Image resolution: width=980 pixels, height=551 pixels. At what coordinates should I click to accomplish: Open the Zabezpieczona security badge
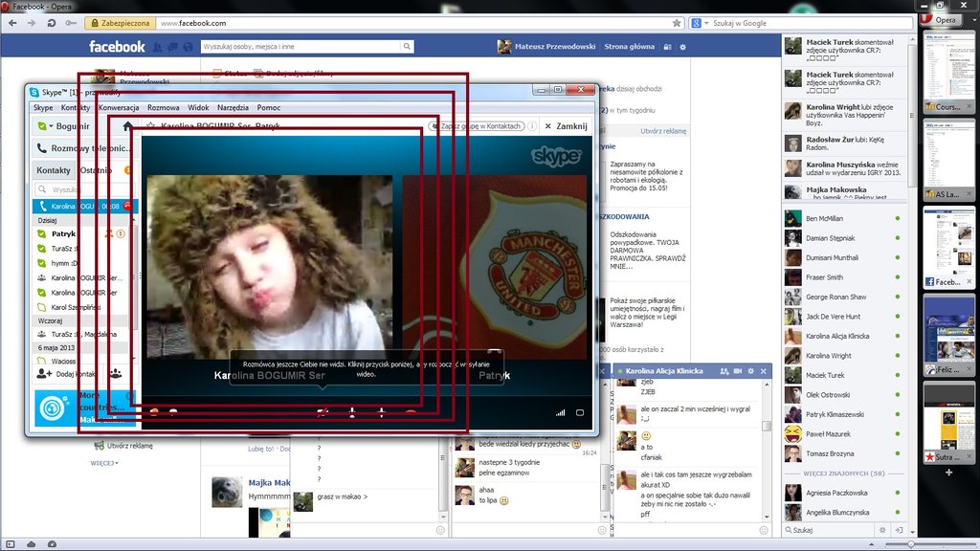(121, 23)
